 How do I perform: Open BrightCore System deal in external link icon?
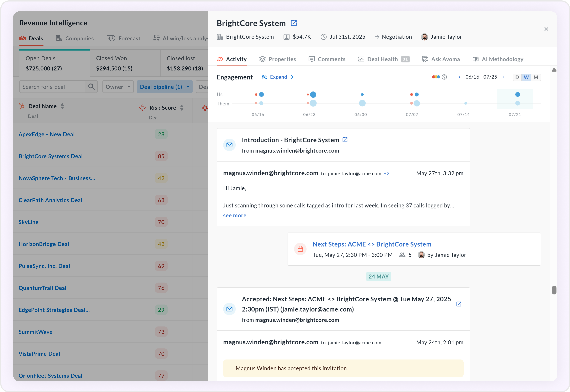point(294,23)
